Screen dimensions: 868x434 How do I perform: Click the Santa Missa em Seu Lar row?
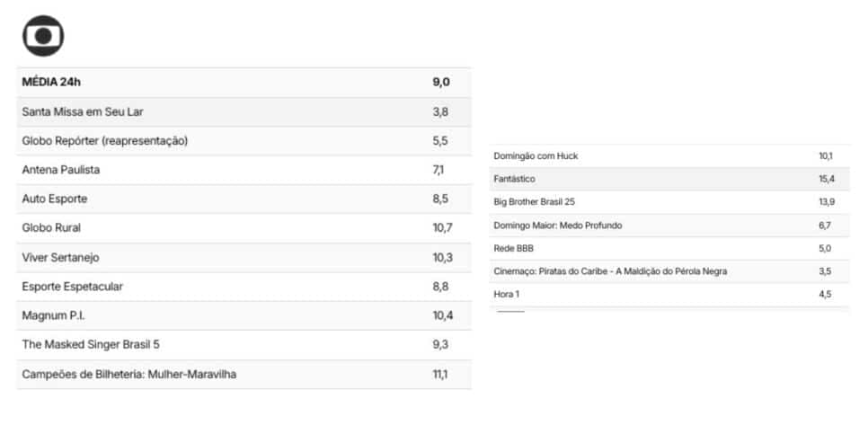pos(244,111)
